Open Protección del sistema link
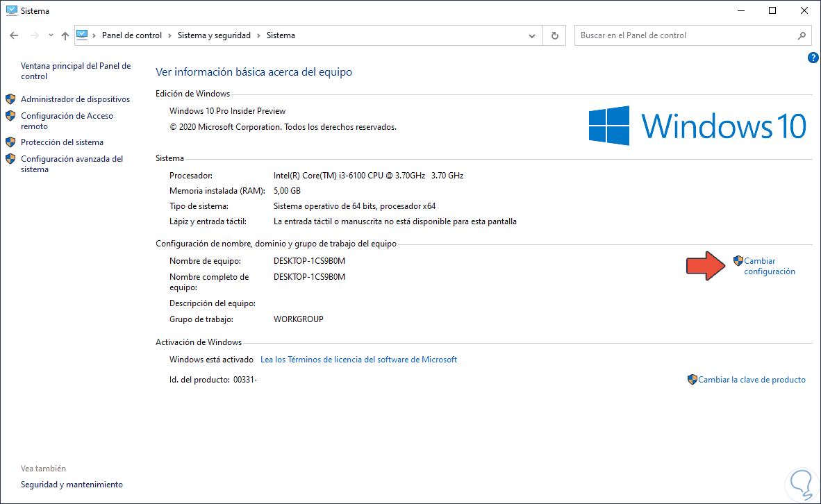The image size is (821, 504). 63,142
